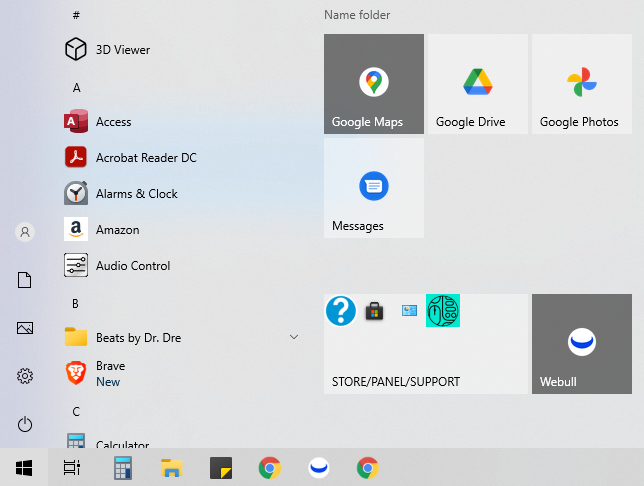Open Documents from the Start sidebar
The height and width of the screenshot is (486, 644).
point(25,280)
